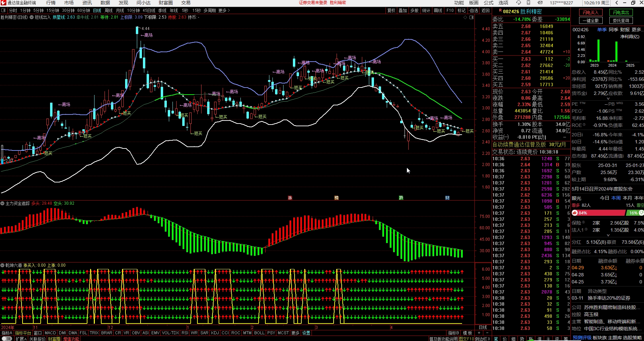Switch to the 周线 weekly period tab
This screenshot has width=644, height=341.
click(109, 10)
